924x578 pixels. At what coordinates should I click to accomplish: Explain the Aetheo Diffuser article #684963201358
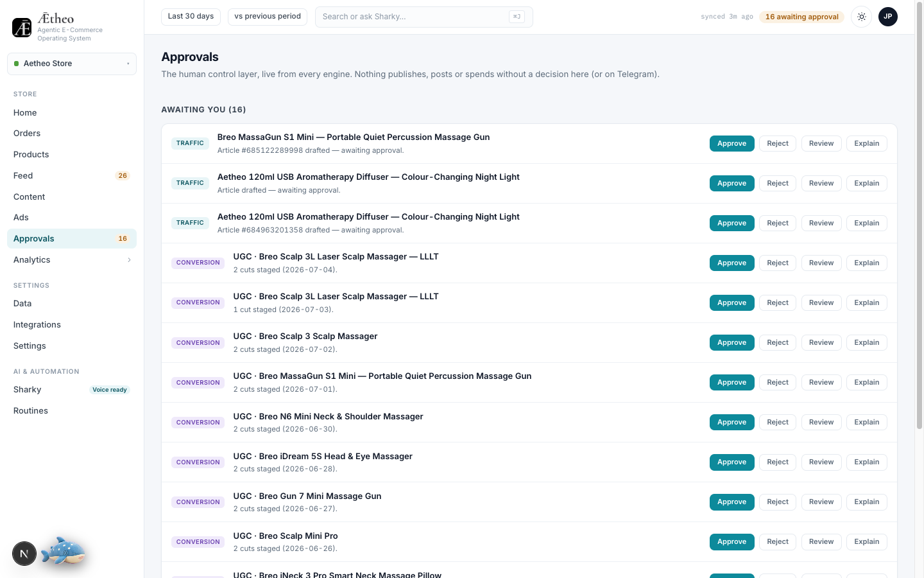(x=867, y=223)
